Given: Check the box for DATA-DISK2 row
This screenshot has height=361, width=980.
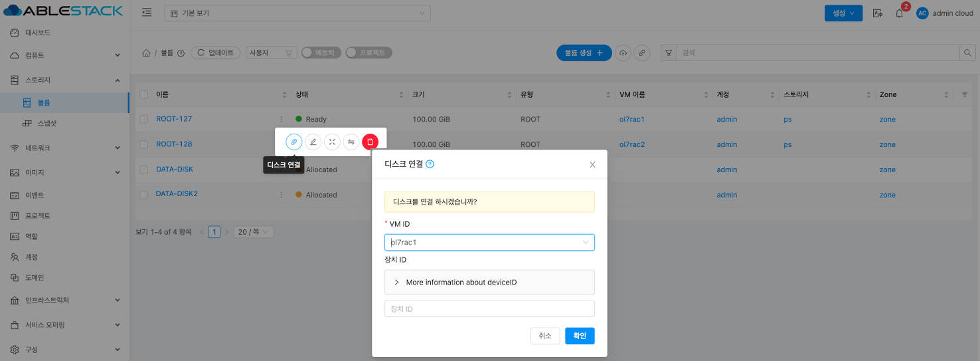Looking at the screenshot, I should pyautogui.click(x=144, y=194).
